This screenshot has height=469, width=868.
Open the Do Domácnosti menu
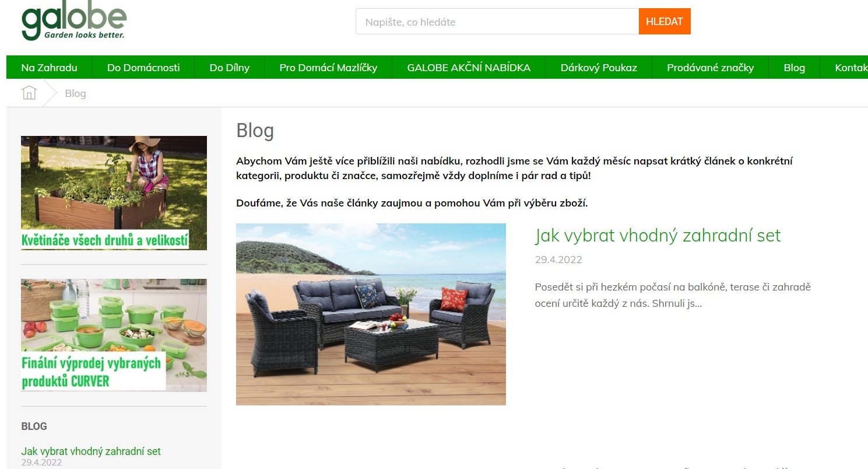point(143,68)
